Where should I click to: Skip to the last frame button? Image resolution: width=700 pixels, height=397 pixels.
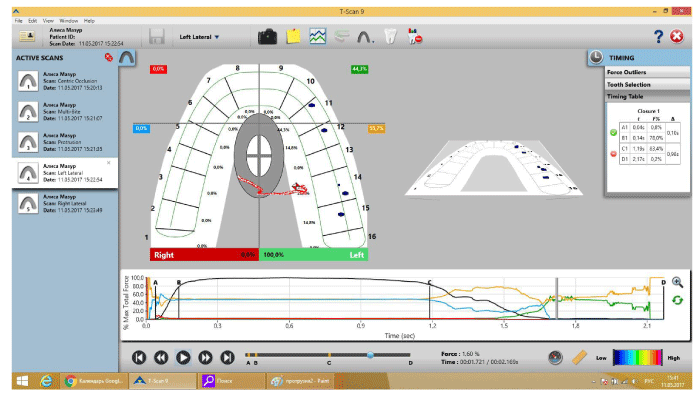[x=228, y=357]
